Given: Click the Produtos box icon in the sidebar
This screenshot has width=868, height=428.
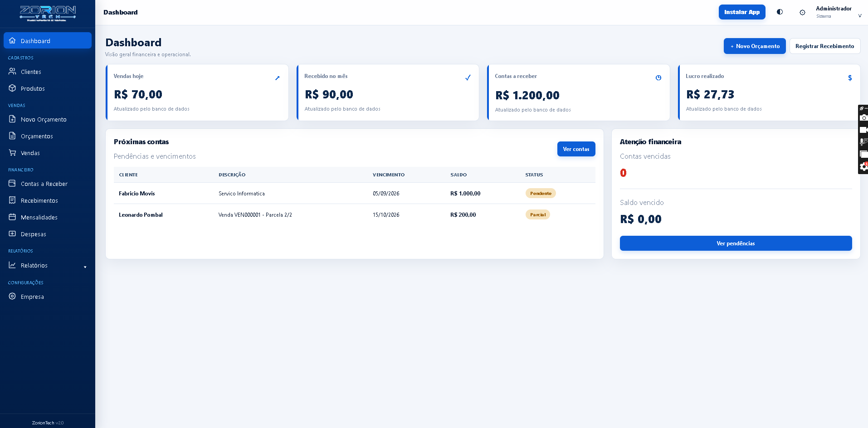Looking at the screenshot, I should tap(12, 88).
